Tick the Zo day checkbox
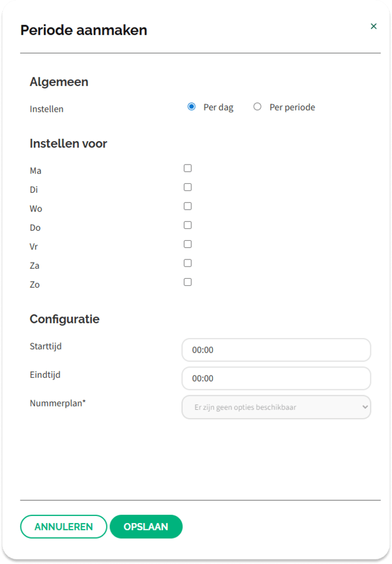 pyautogui.click(x=188, y=282)
